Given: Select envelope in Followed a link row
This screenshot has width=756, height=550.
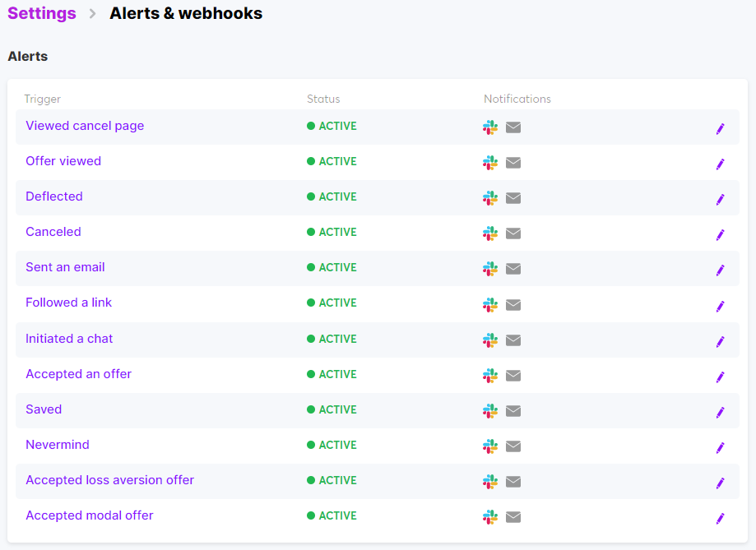Looking at the screenshot, I should [513, 305].
